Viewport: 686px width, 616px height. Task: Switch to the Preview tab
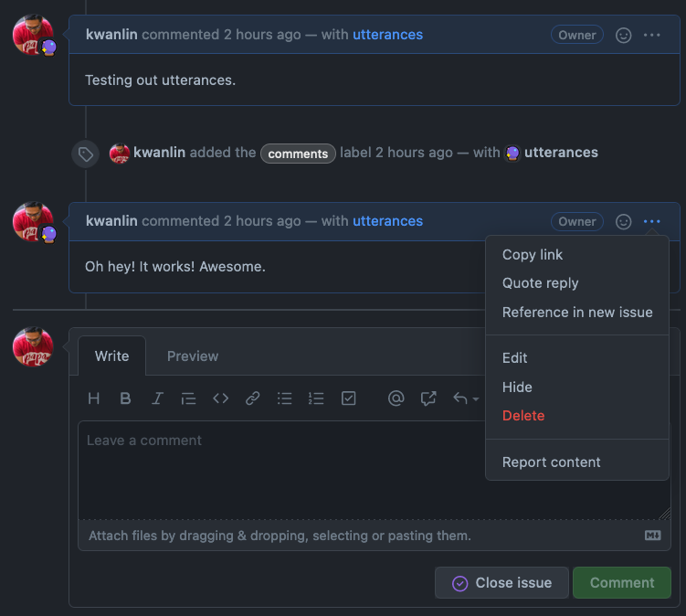193,356
